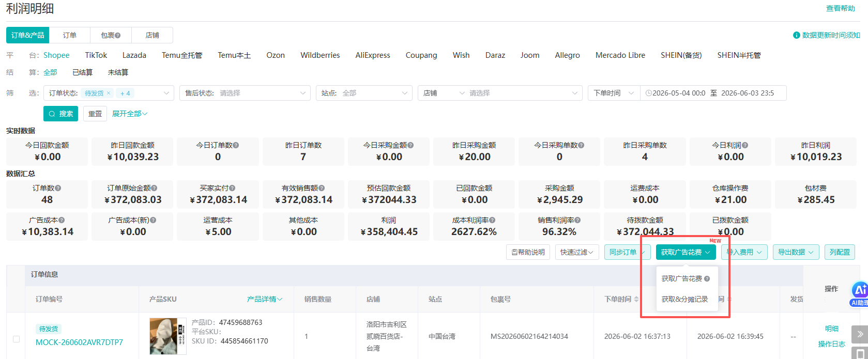Screen dimensions: 868x359
Task: Click the product thumbnail image
Action: (x=168, y=336)
